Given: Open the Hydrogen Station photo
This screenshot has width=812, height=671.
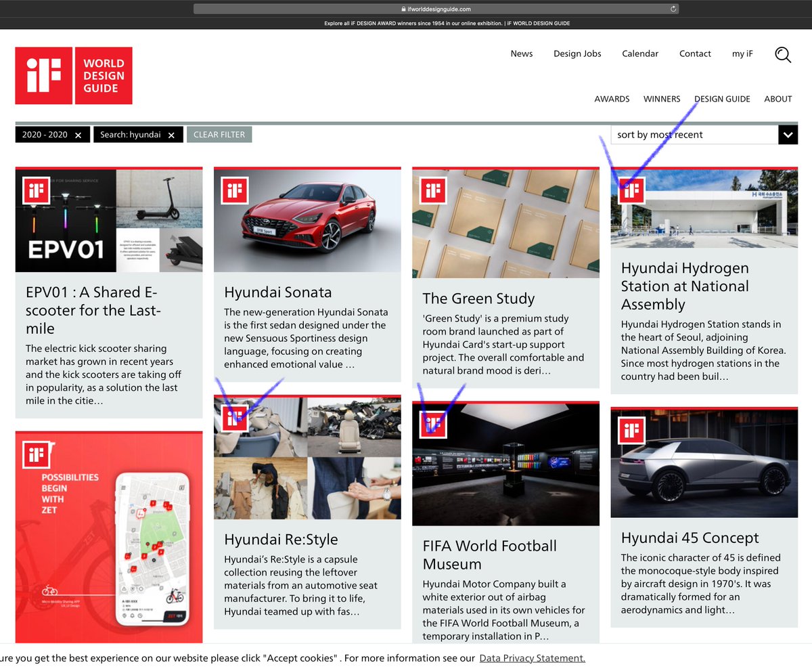Looking at the screenshot, I should click(x=704, y=209).
